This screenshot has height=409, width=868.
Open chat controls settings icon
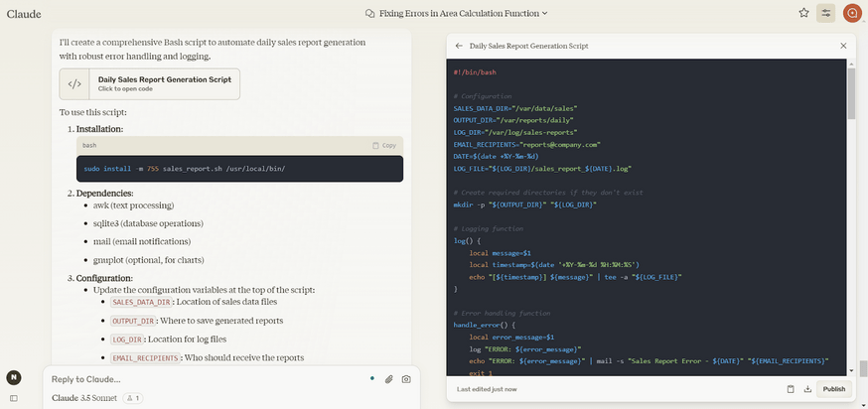pos(826,13)
